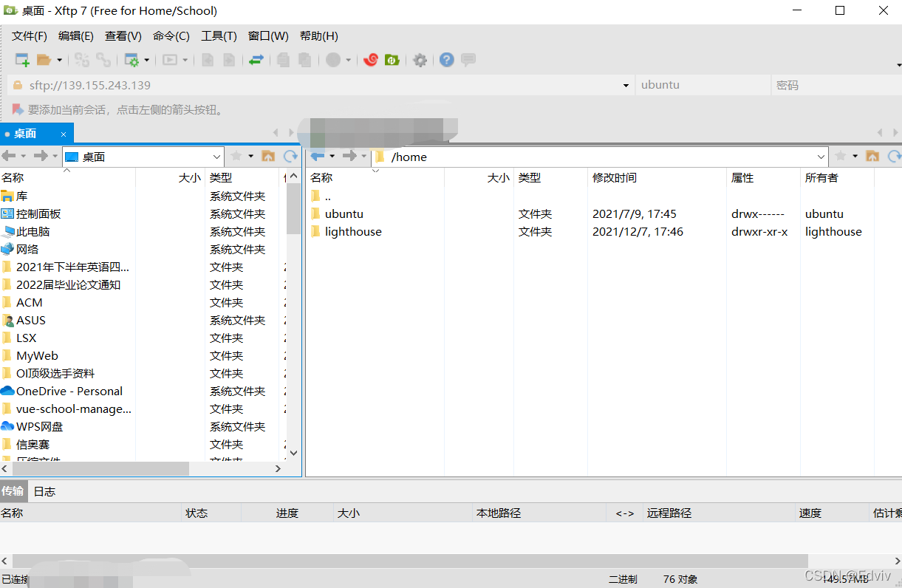Screen dimensions: 902x588
Task: Go back in remote pane history
Action: click(x=318, y=156)
